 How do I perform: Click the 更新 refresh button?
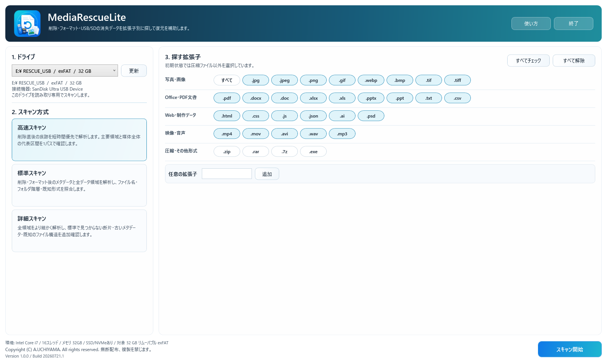[134, 71]
